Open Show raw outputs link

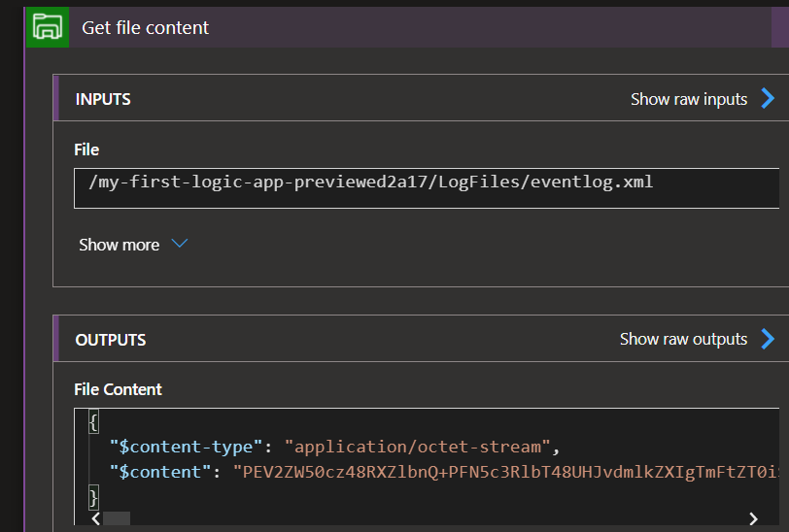tap(683, 339)
